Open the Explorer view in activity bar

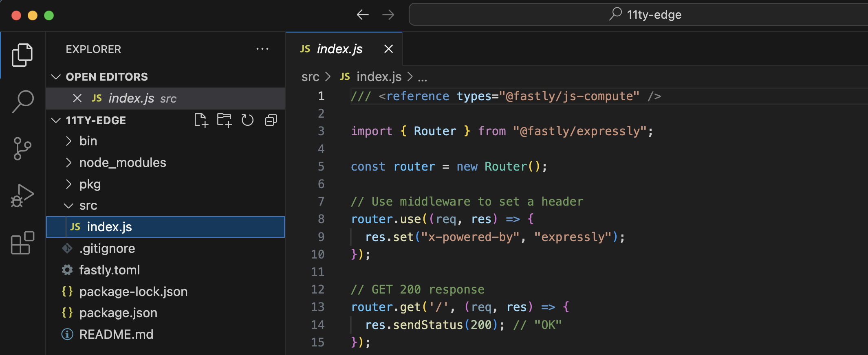22,55
